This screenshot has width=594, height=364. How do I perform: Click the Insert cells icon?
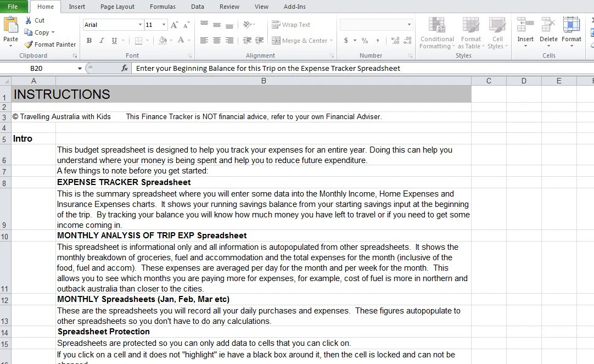pyautogui.click(x=525, y=26)
